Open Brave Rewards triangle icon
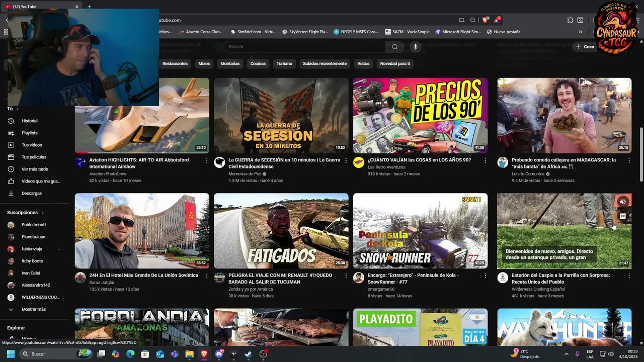Image resolution: width=644 pixels, height=362 pixels. 497,20
